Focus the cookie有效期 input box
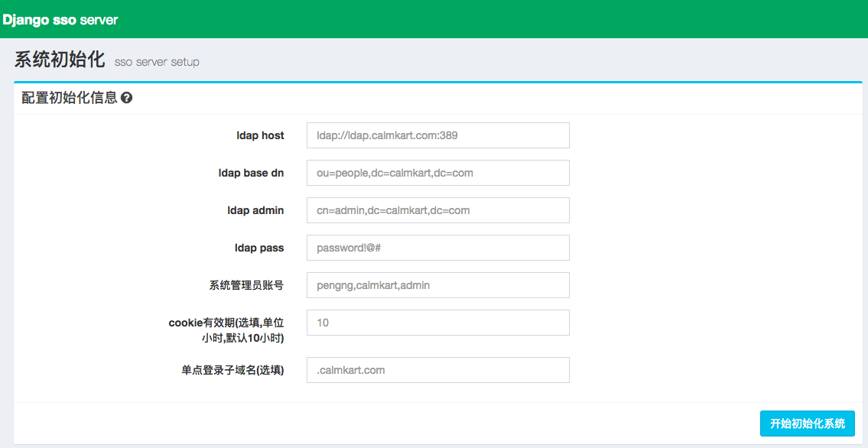 tap(437, 322)
